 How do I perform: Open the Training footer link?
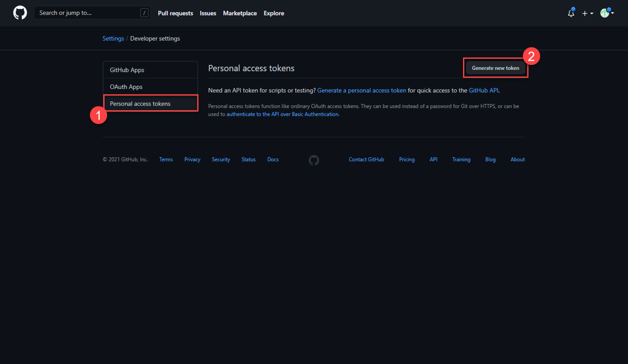tap(461, 159)
